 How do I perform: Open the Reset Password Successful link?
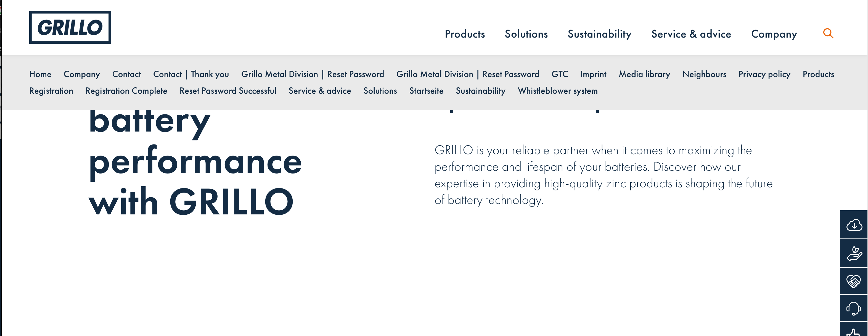coord(228,91)
